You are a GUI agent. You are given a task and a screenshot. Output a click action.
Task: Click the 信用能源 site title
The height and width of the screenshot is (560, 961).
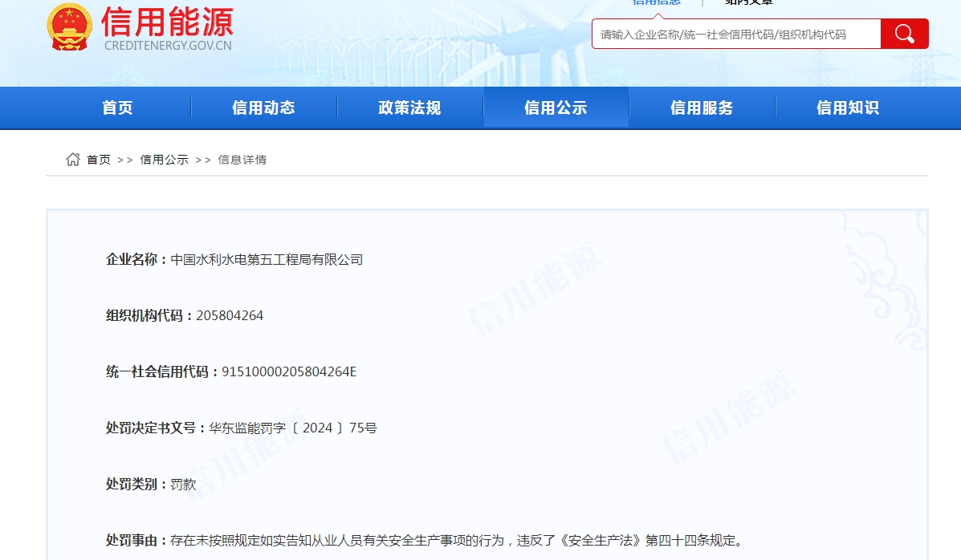[167, 22]
